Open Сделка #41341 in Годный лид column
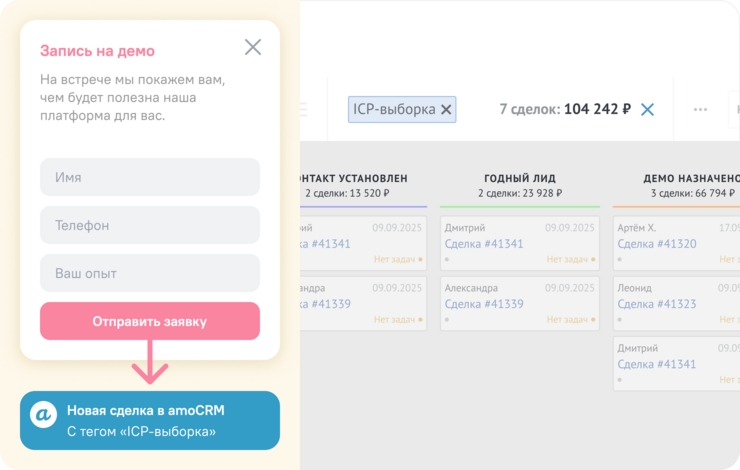Image resolution: width=740 pixels, height=470 pixels. [484, 244]
